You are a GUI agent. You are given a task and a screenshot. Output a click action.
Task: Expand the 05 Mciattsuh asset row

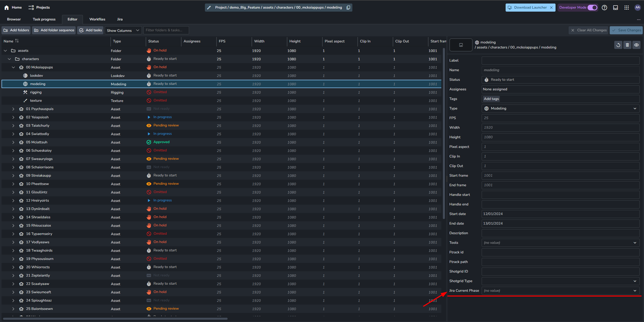point(13,142)
